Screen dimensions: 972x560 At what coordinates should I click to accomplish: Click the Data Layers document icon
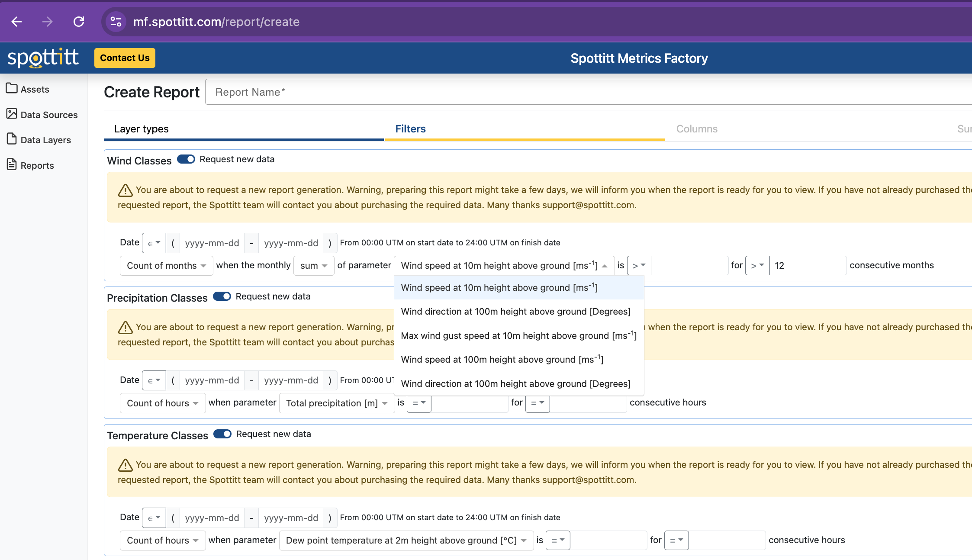(12, 139)
